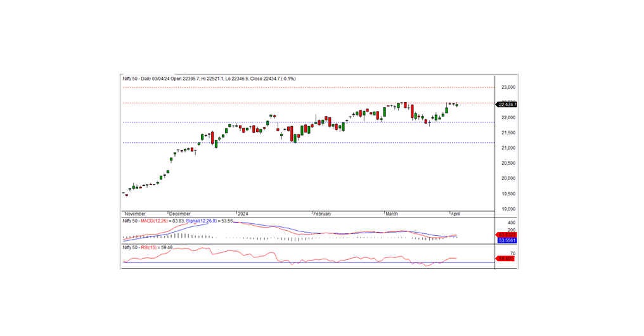Click the blue 53.5561 signal value tag
This screenshot has width=644, height=336.
pyautogui.click(x=507, y=240)
